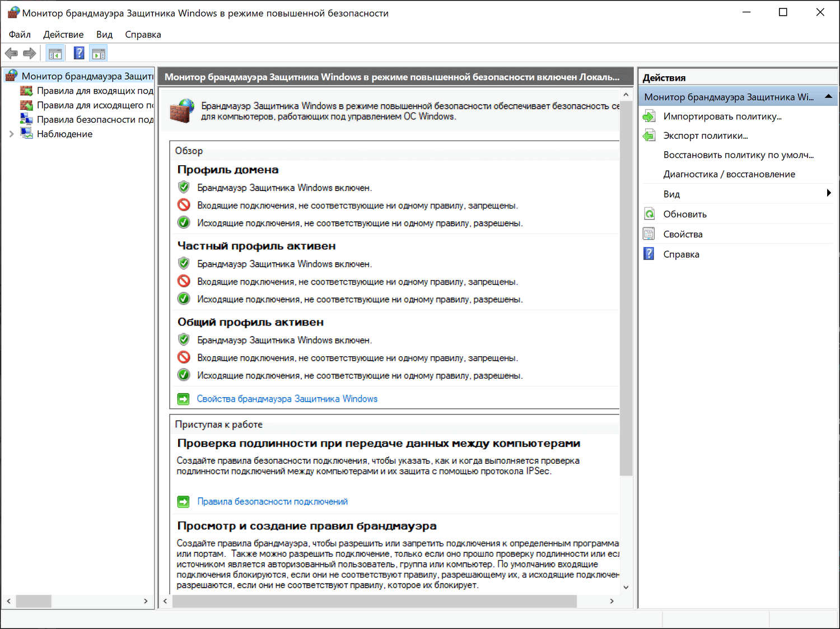The height and width of the screenshot is (629, 840).
Task: Click Брандмауэр Защитника Windows включен under Профиль домена
Action: (284, 188)
